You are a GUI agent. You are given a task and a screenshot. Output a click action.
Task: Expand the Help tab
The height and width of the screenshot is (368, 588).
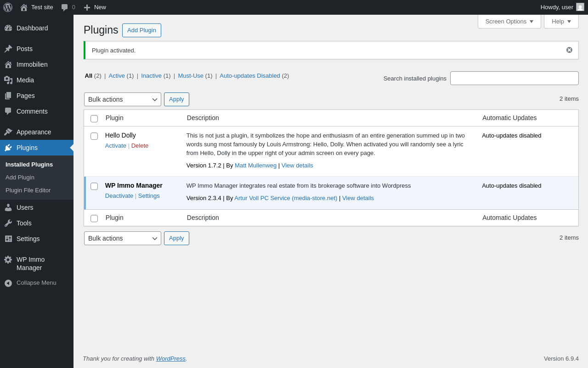[561, 21]
